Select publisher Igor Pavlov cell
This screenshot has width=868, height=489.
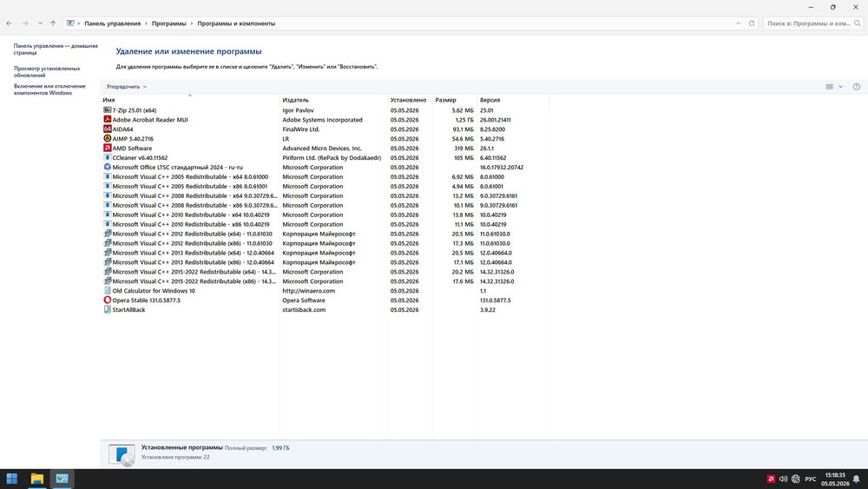click(298, 110)
